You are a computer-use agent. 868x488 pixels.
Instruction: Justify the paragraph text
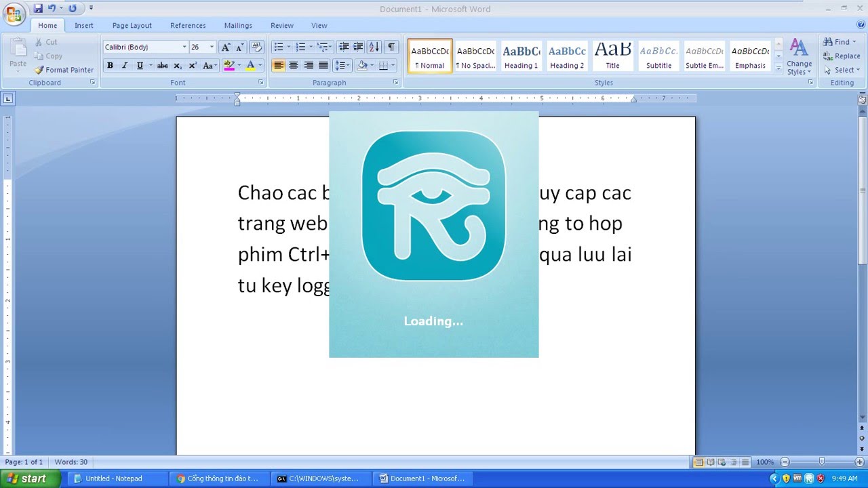(323, 66)
